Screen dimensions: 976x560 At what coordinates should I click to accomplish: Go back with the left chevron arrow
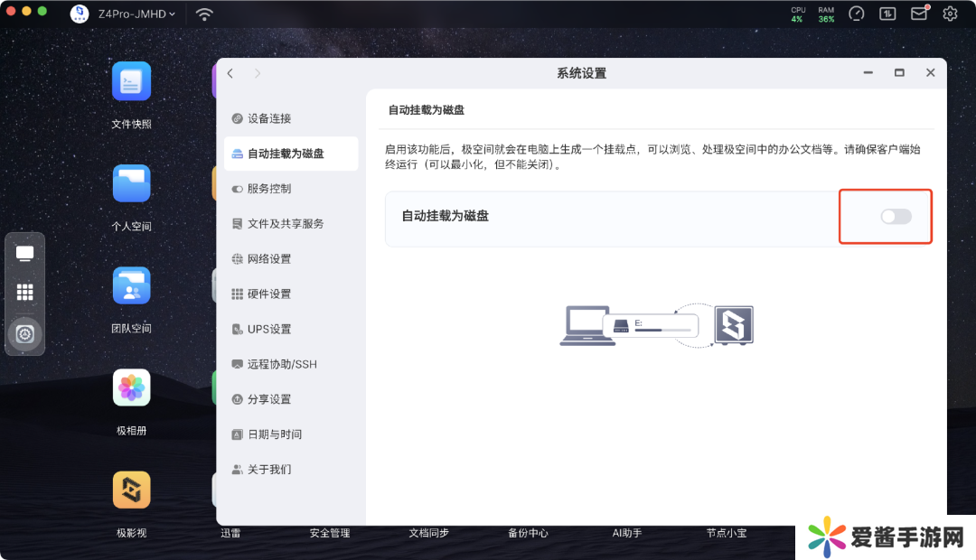point(230,73)
